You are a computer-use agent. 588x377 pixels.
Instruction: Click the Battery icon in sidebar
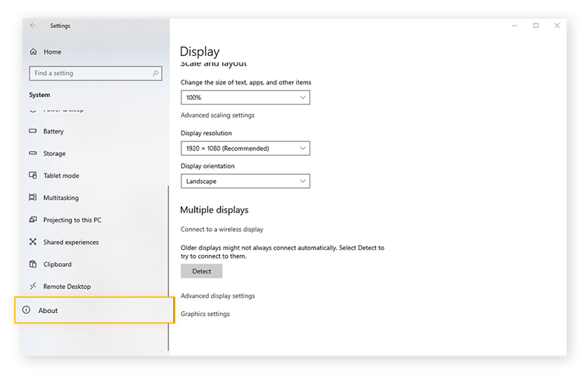33,132
